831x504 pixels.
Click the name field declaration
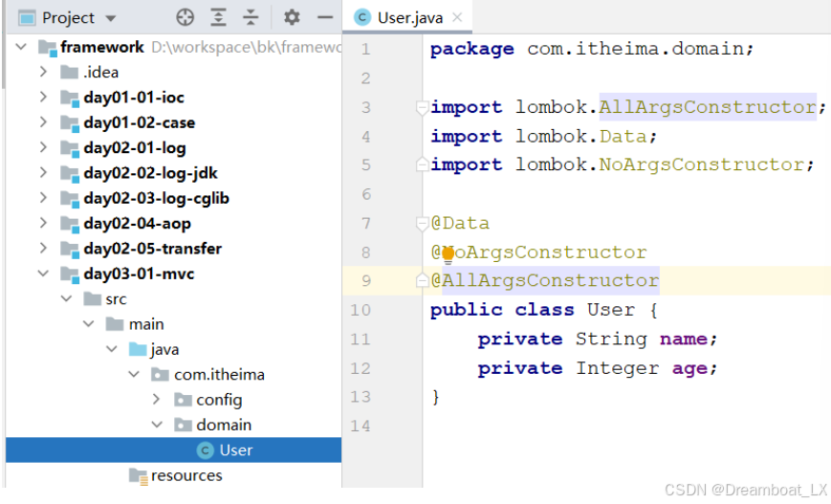[x=598, y=339]
